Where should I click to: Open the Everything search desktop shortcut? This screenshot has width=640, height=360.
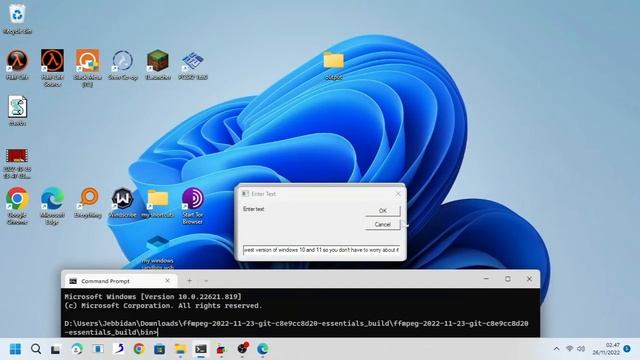coord(88,202)
